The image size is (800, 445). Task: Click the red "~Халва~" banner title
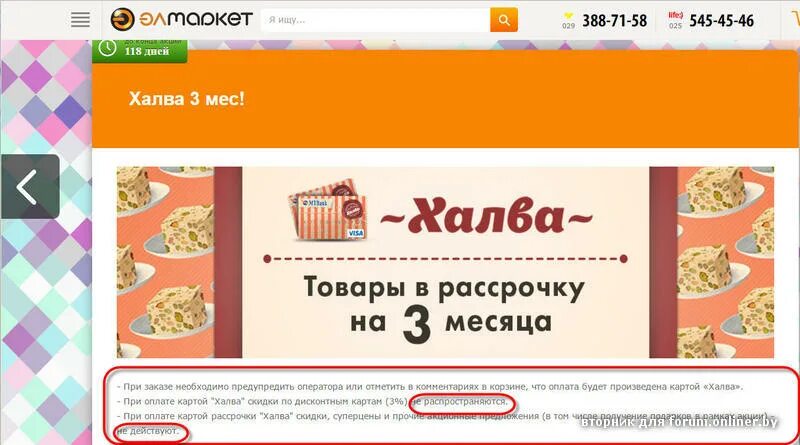486,217
